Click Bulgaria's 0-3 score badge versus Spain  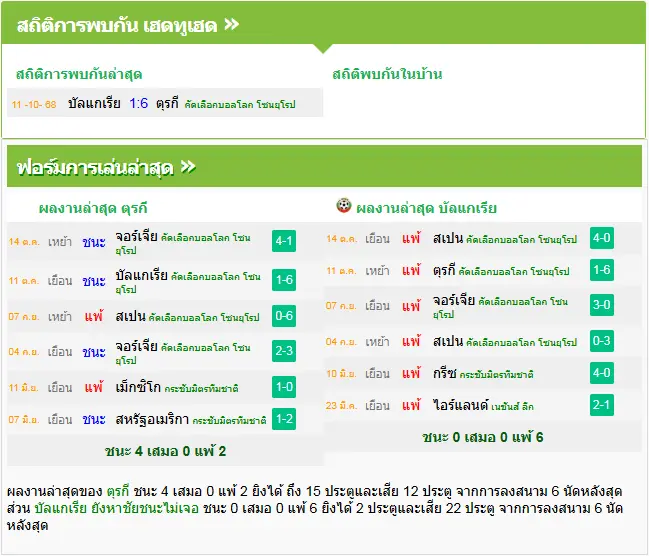[x=602, y=341]
